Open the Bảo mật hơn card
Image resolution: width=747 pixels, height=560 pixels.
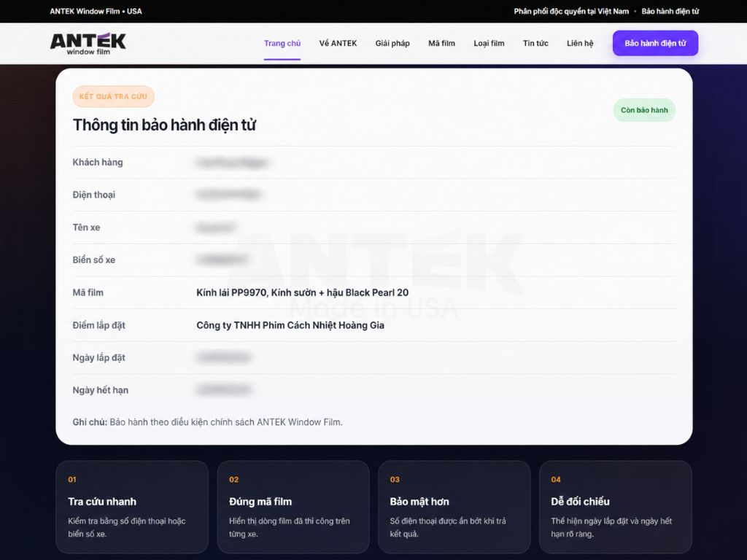pyautogui.click(x=454, y=507)
